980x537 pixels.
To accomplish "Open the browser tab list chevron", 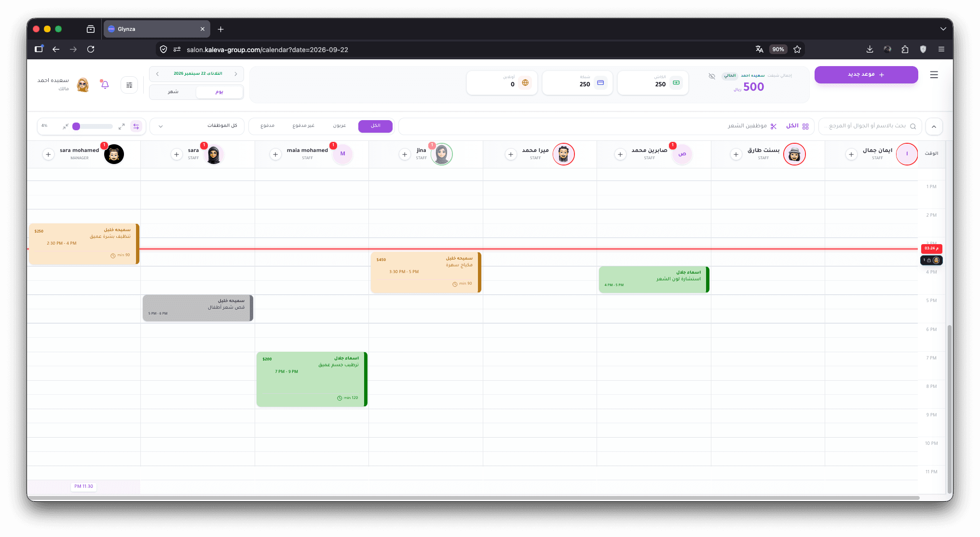I will pos(943,29).
